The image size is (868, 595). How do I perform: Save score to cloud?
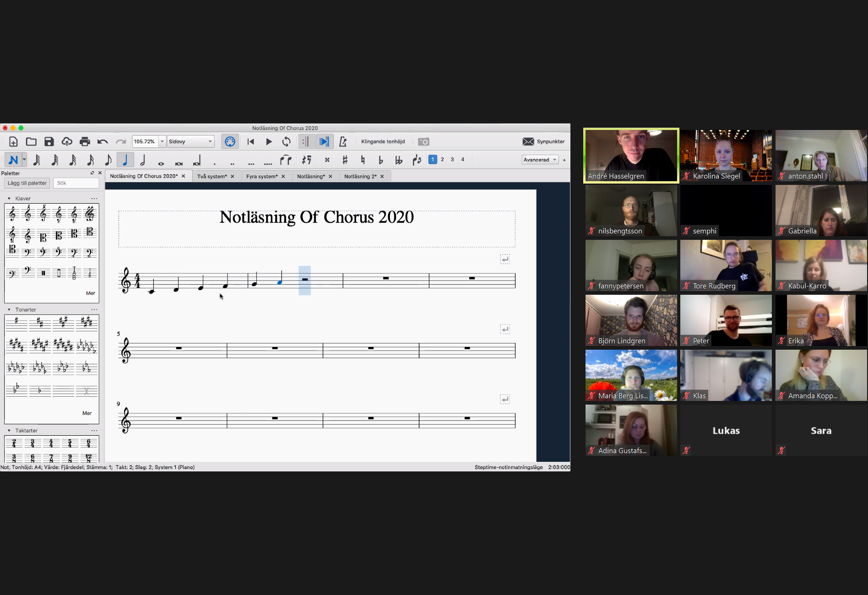67,142
